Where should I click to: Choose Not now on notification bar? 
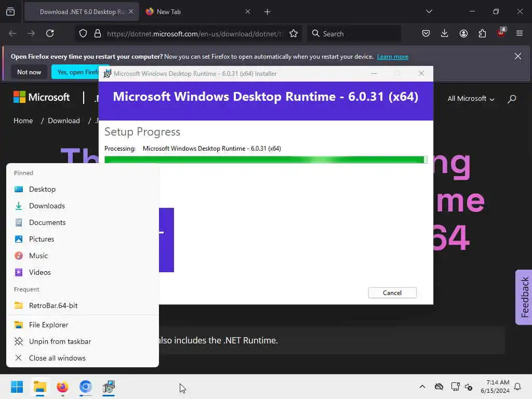pyautogui.click(x=29, y=72)
